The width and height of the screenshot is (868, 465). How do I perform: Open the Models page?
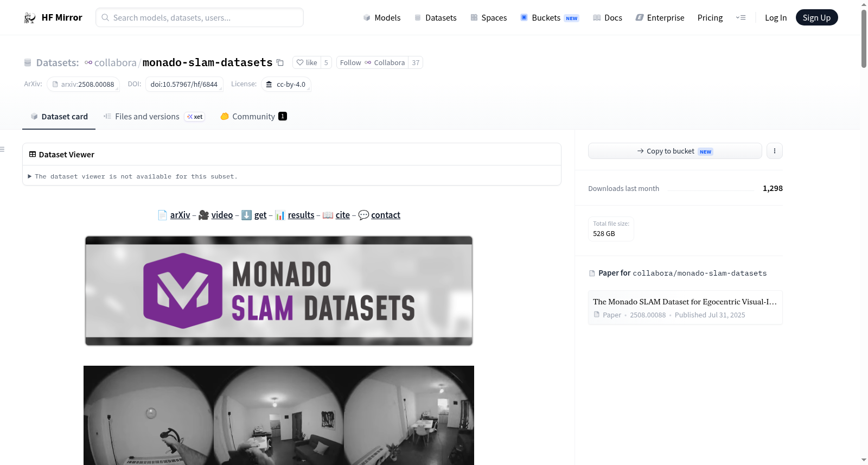coord(382,17)
